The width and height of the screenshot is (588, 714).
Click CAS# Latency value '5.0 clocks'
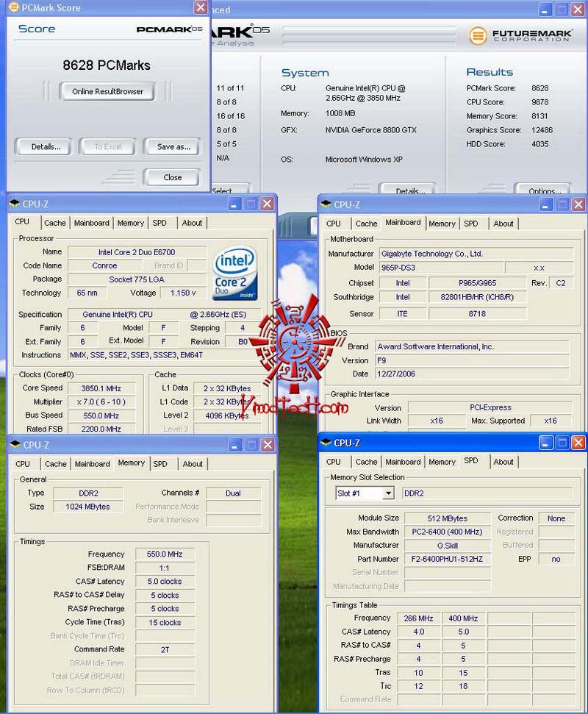tap(165, 582)
